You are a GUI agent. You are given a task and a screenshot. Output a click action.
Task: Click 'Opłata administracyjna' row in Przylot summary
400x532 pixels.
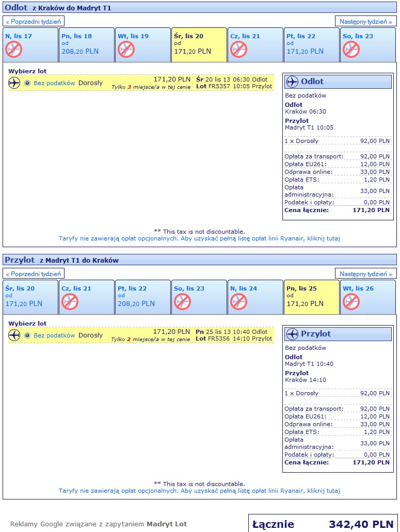(x=337, y=443)
